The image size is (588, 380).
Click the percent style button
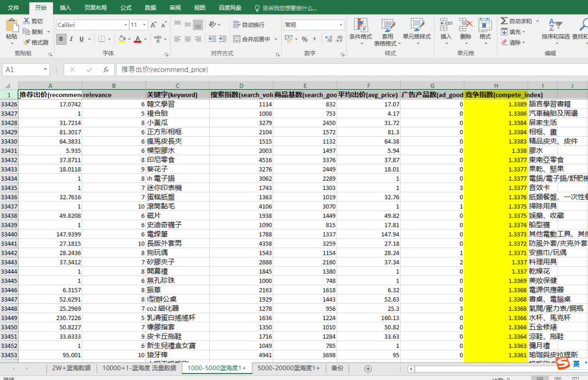pos(304,39)
